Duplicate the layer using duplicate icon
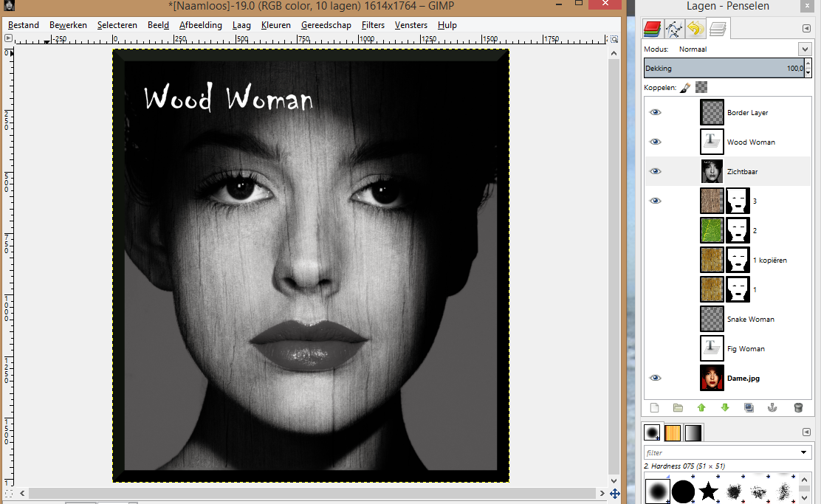The image size is (821, 504). (x=749, y=407)
